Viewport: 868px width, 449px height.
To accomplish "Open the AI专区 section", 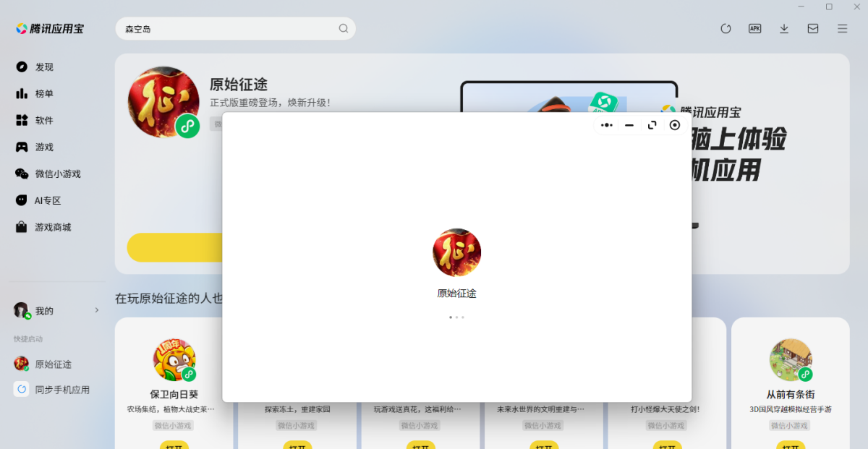I will tap(48, 200).
